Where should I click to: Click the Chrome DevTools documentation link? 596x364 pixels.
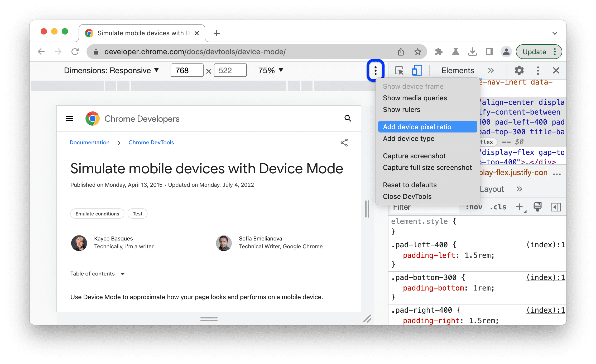[152, 142]
